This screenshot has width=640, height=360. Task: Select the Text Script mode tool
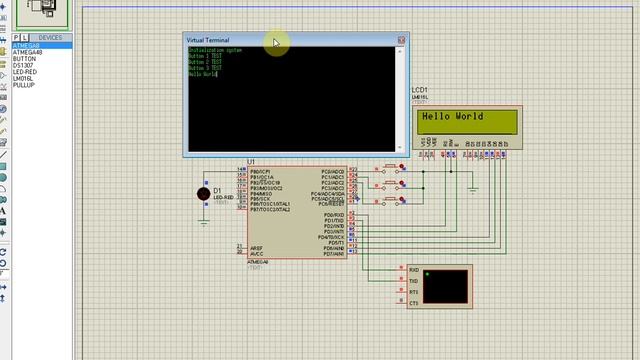tap(2, 29)
